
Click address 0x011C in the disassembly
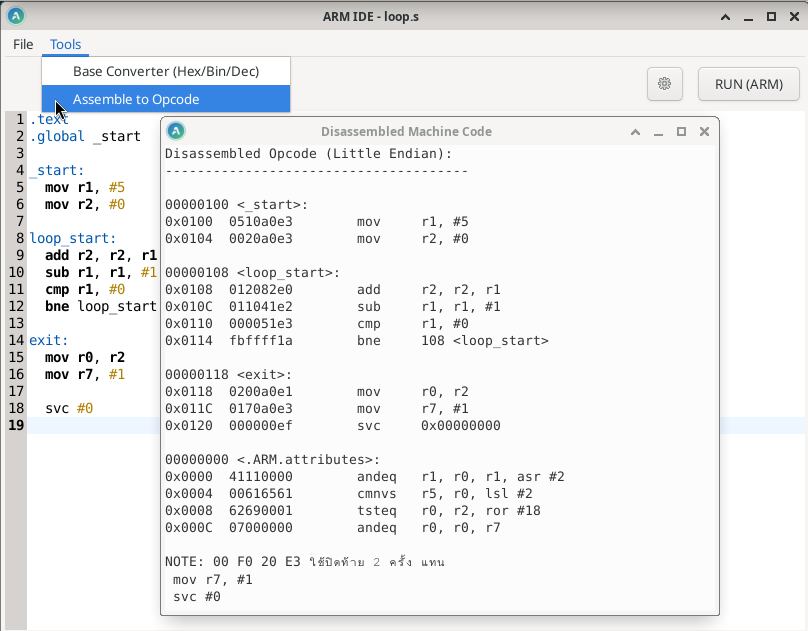pyautogui.click(x=189, y=408)
